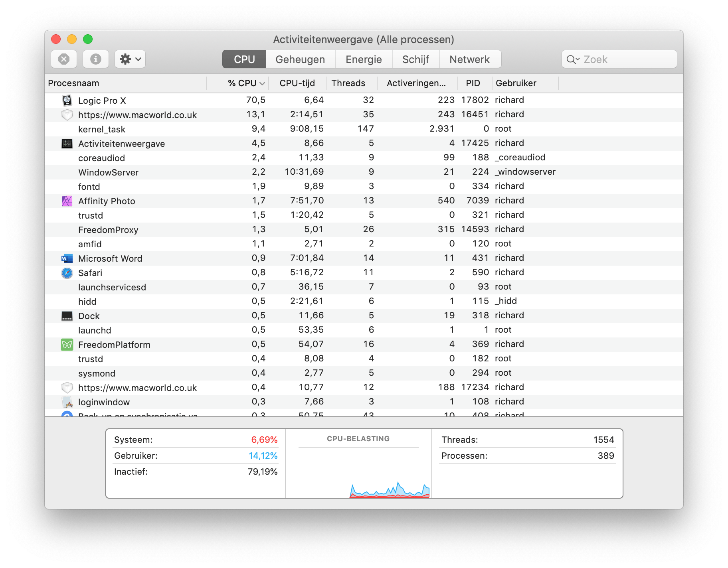Select the WindowServer process row

[x=364, y=172]
